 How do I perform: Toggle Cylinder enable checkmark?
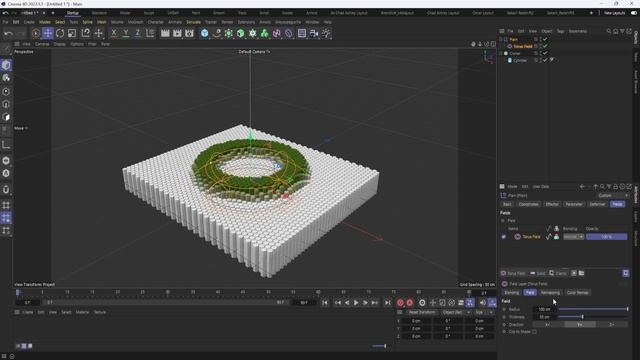coord(545,60)
